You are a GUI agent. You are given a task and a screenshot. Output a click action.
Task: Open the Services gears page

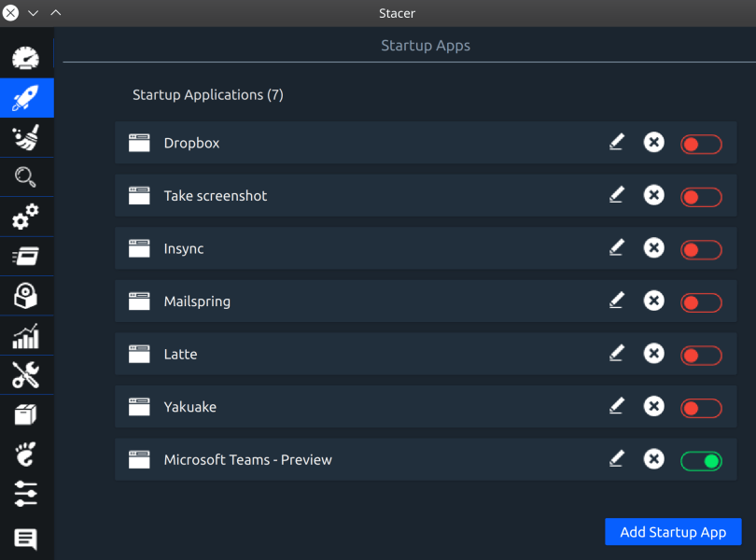point(26,217)
